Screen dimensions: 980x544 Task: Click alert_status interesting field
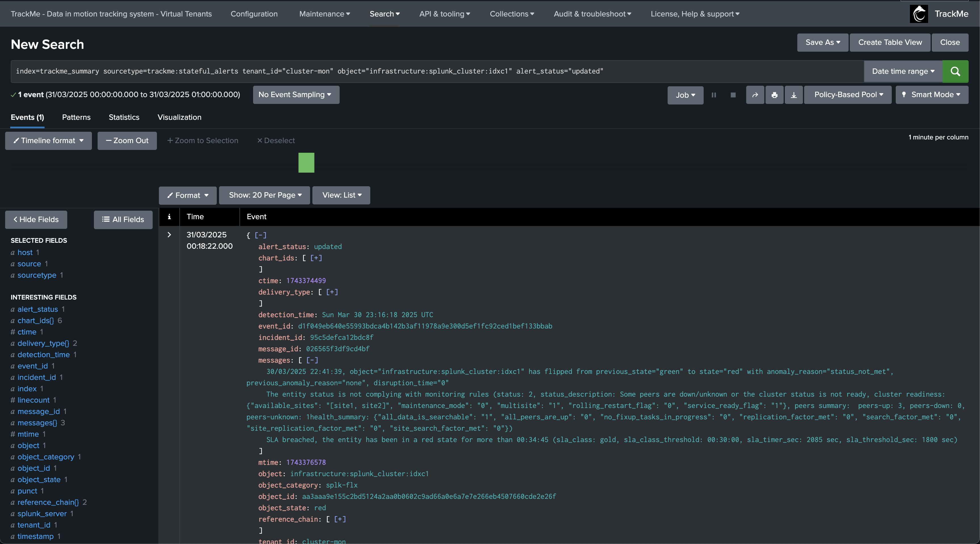(x=38, y=309)
